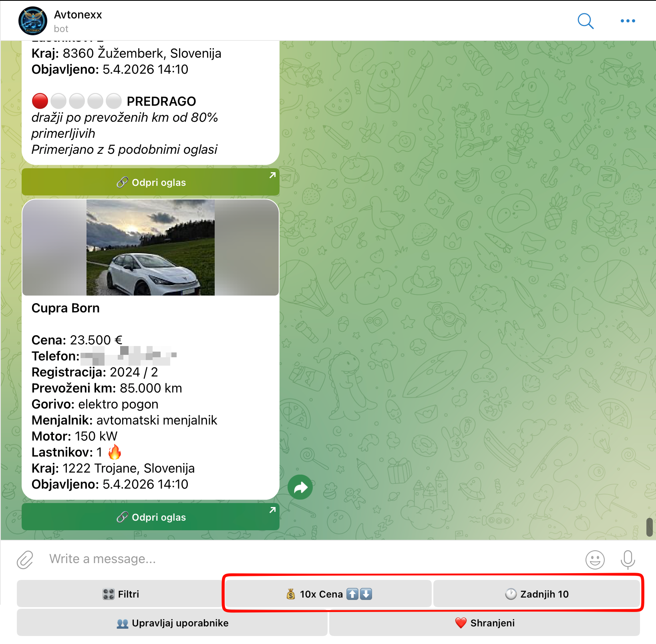656x644 pixels.
Task: Record a voice message with the microphone
Action: [x=628, y=559]
